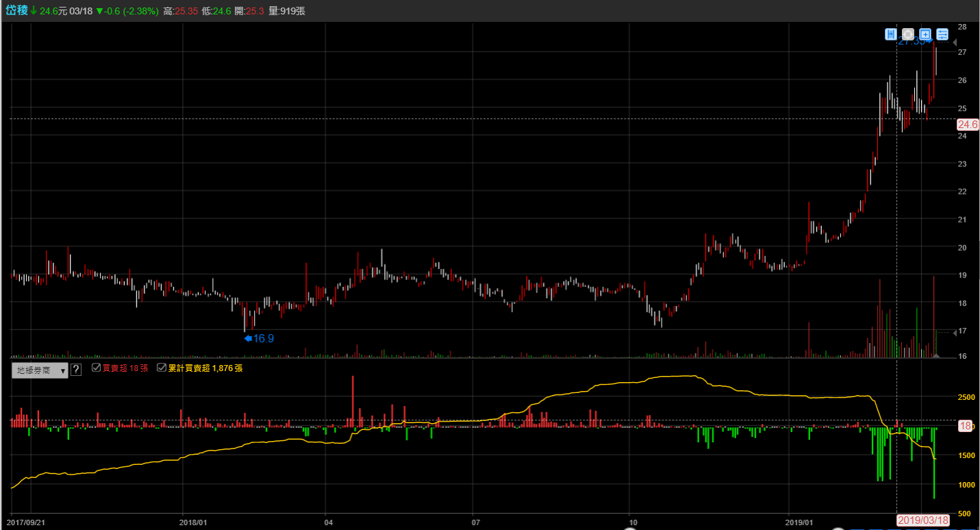Click the question mark help icon
This screenshot has height=530, width=980.
click(76, 370)
